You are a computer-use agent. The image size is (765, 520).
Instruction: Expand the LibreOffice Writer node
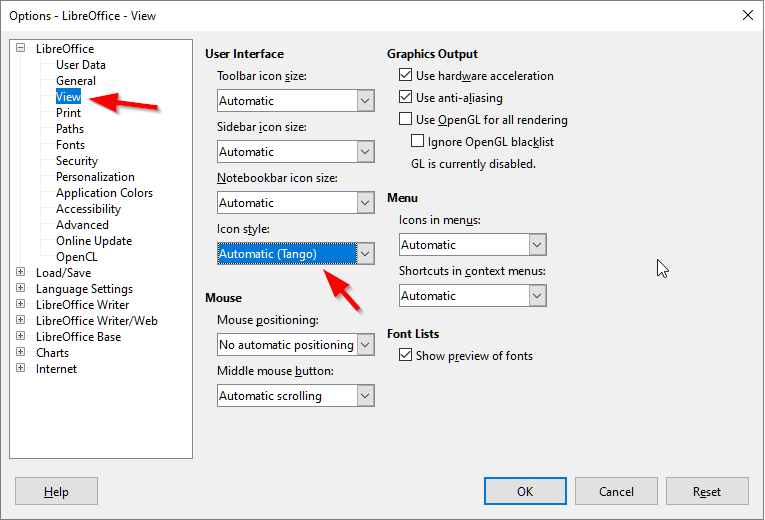click(20, 304)
